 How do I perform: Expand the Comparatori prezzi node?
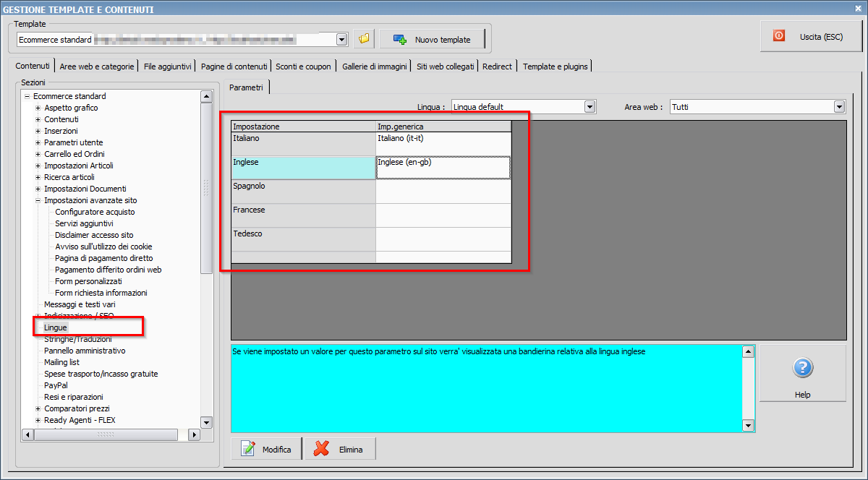pyautogui.click(x=38, y=408)
